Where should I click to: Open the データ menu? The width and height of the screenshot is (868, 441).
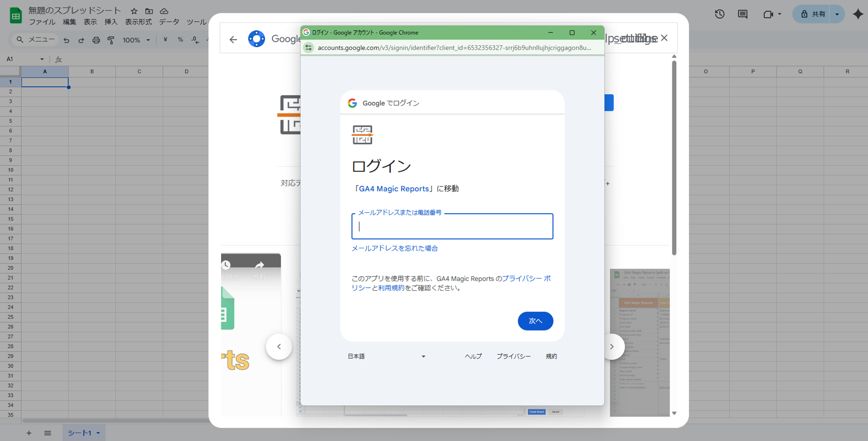(x=169, y=22)
